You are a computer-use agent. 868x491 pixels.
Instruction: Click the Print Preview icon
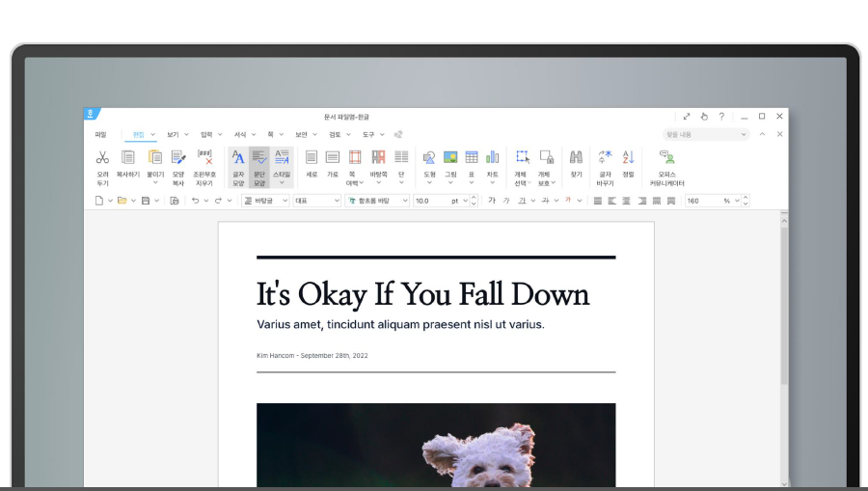[x=175, y=201]
